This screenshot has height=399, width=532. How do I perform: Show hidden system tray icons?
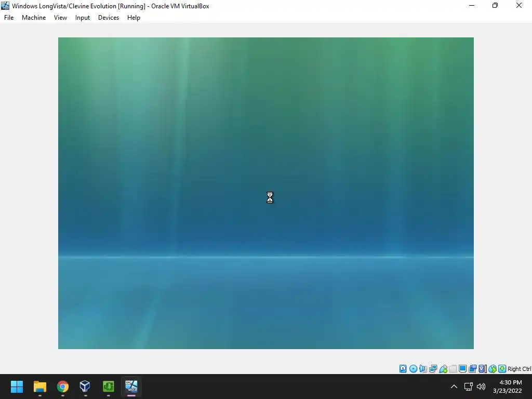coord(454,387)
